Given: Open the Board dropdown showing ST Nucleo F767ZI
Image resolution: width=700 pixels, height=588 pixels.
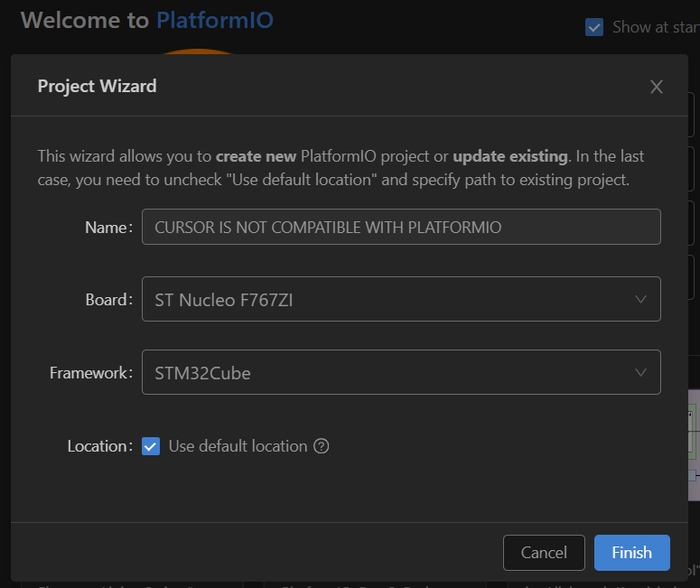Looking at the screenshot, I should (401, 299).
